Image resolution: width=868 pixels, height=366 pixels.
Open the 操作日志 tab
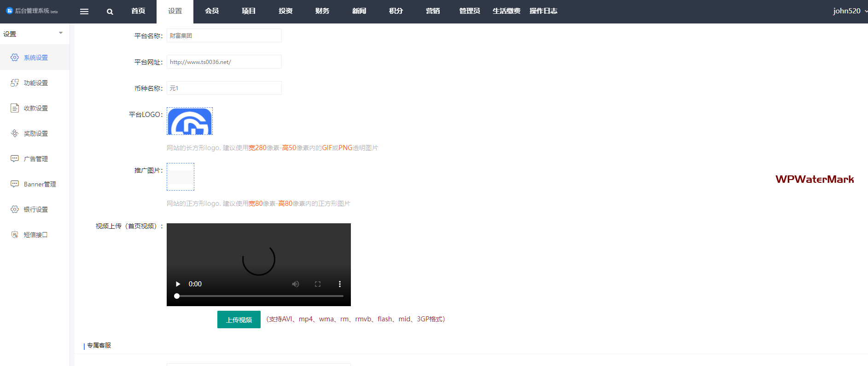coord(543,11)
